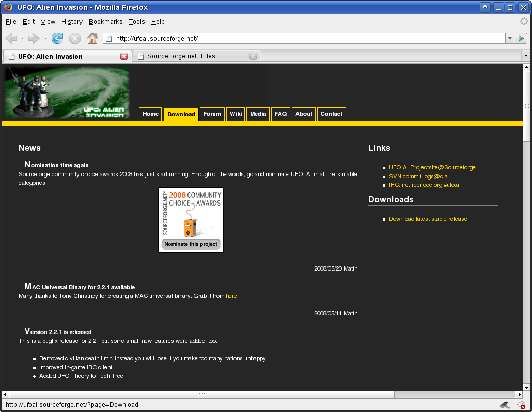The width and height of the screenshot is (532, 412).
Task: Click Download latest stable release link
Action: click(428, 219)
